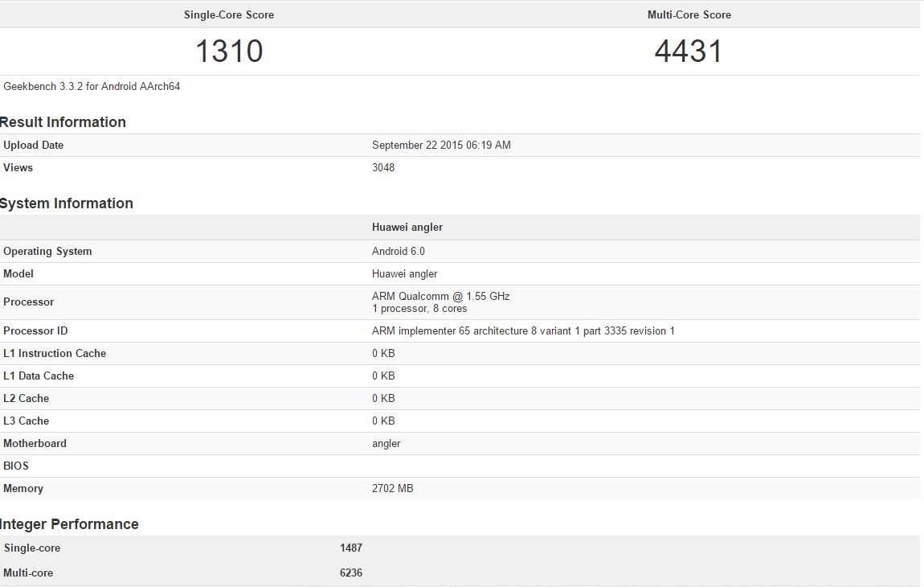
Task: Click the Integer Performance heading
Action: (x=69, y=524)
